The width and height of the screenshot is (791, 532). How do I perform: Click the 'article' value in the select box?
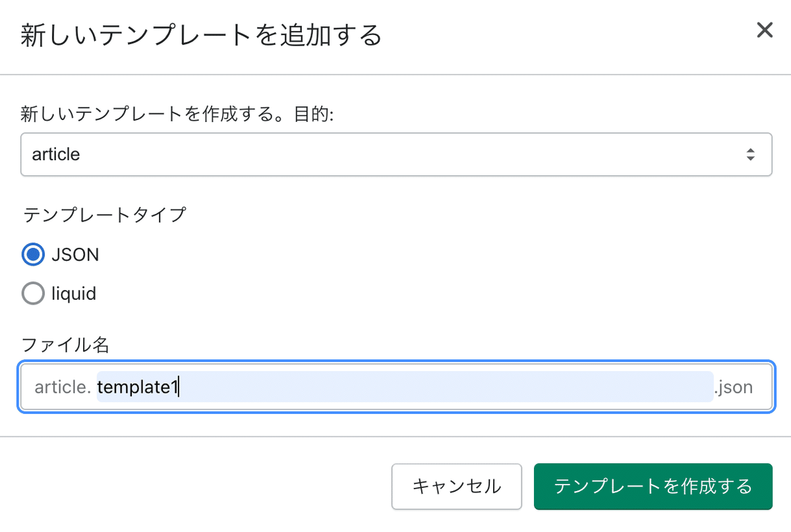pos(56,154)
